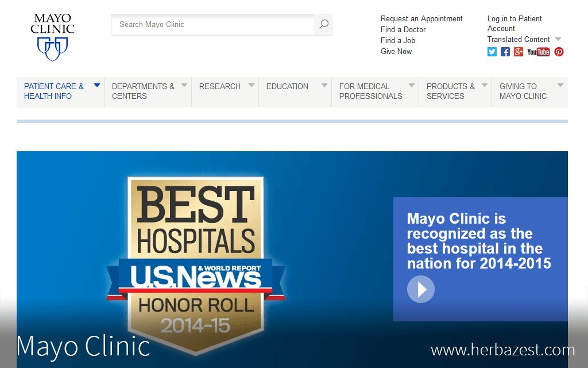Follow the Find a Doctor link
Viewport: 588px width, 368px height.
pos(403,29)
